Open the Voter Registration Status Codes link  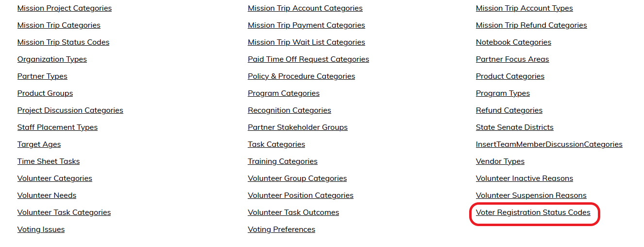coord(533,212)
